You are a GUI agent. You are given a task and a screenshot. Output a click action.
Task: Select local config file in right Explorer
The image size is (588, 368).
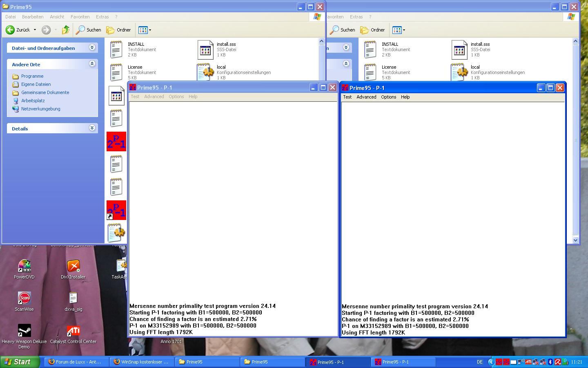point(488,72)
